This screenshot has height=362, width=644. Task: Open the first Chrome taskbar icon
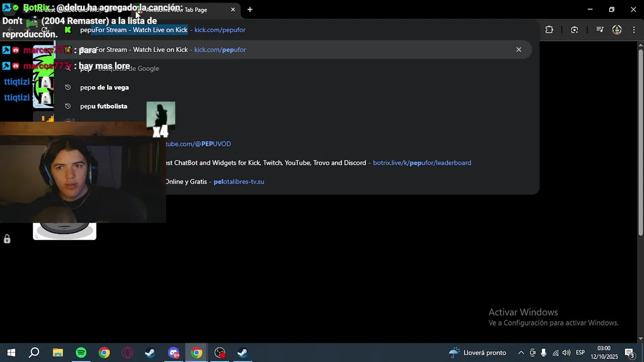click(x=104, y=353)
